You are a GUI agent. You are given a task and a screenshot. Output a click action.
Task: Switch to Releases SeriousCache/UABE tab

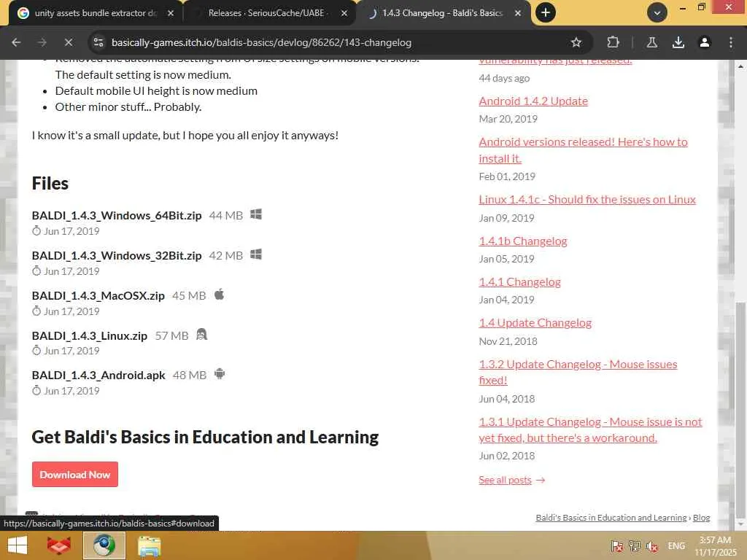click(x=269, y=13)
